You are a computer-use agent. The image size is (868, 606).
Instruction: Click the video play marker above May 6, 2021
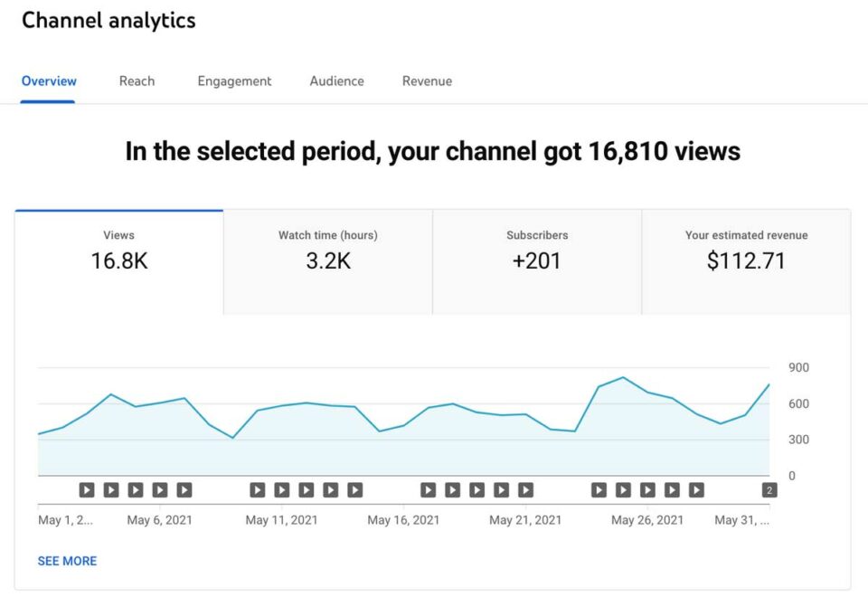point(160,489)
